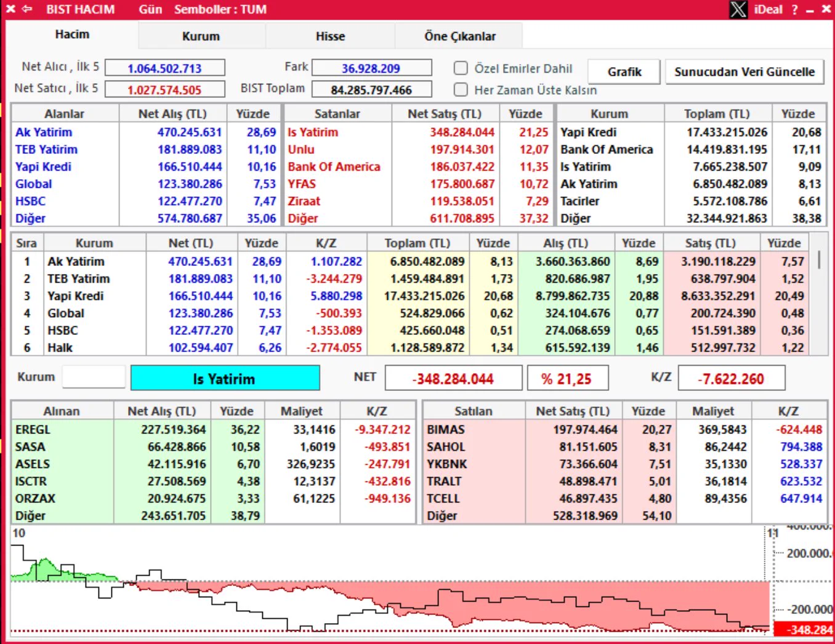Screen dimensions: 835x644
Task: Click the cyan Is Yatirim institution button
Action: 225,379
